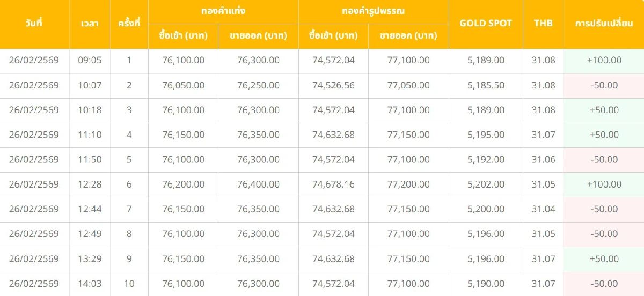This screenshot has width=644, height=296.
Task: Select the ทองคำรูปพรรณ group header
Action: (x=374, y=11)
